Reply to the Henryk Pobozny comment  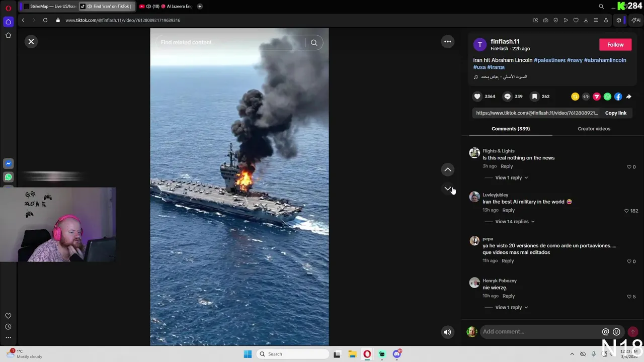(509, 296)
